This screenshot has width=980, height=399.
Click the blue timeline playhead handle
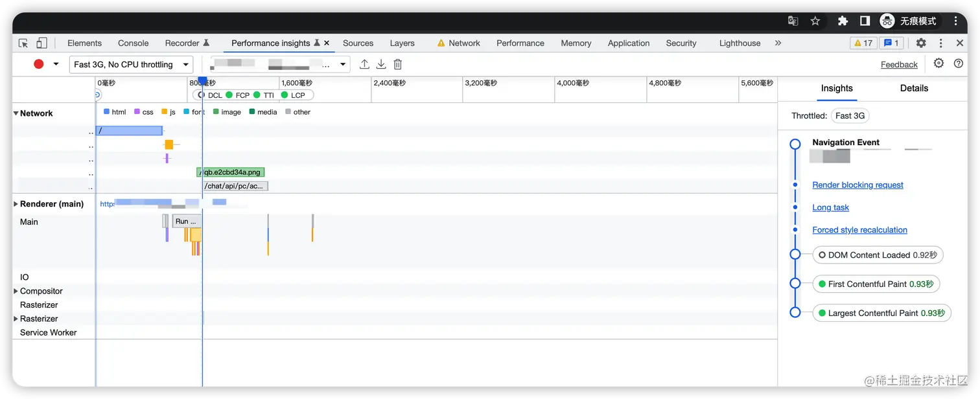[202, 81]
